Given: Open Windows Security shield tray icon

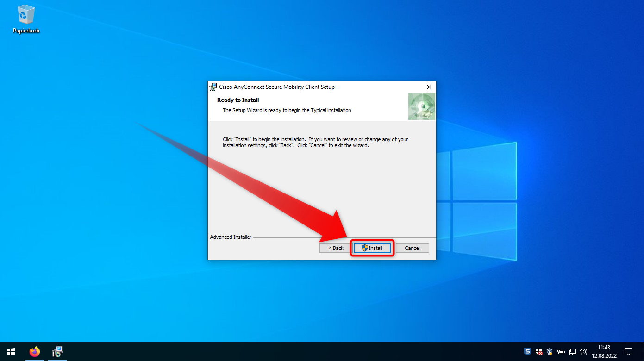Looking at the screenshot, I should [539, 352].
